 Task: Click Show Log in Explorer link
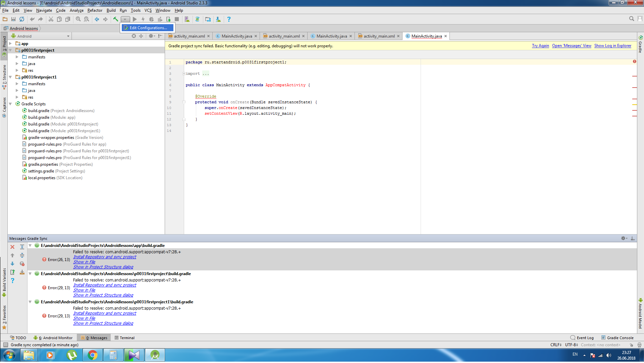[612, 46]
